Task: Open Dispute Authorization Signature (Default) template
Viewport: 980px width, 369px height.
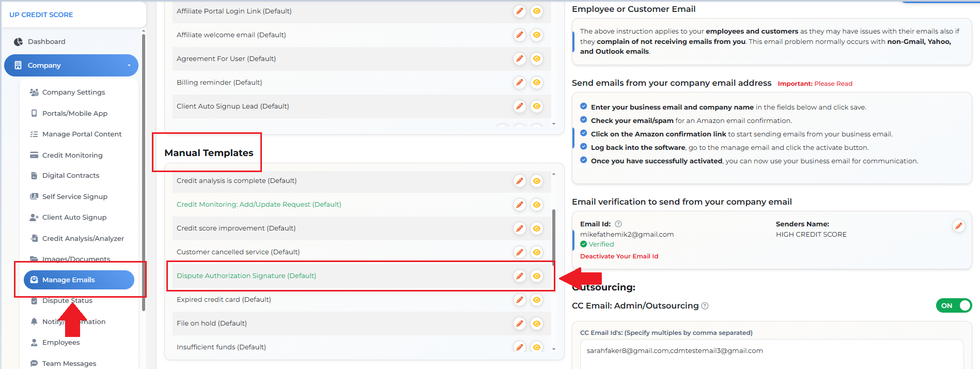Action: point(246,275)
